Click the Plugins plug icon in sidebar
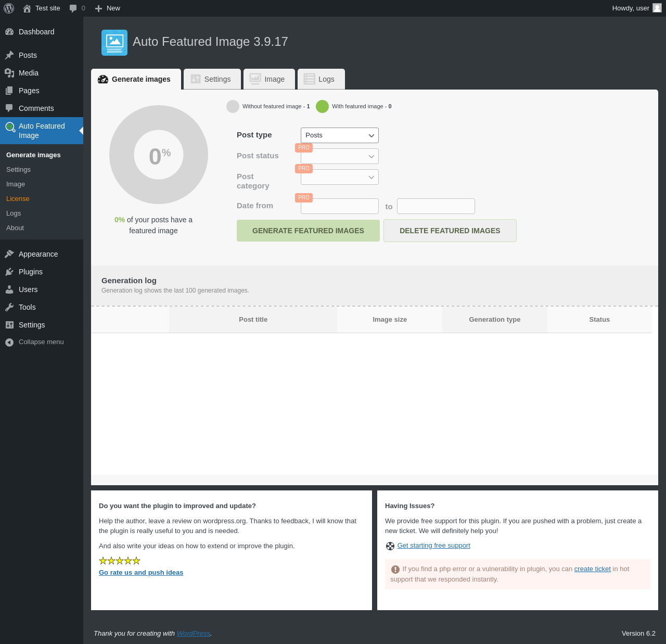Screen dimensions: 666x644 point(9,272)
